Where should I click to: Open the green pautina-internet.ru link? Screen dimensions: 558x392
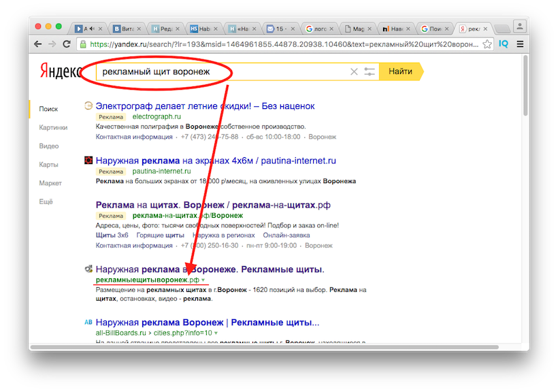pyautogui.click(x=161, y=171)
